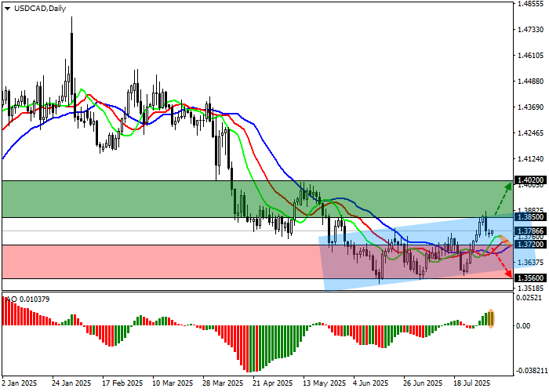Image resolution: width=549 pixels, height=392 pixels.
Task: Select the 1.37200 price level label
Action: [530, 245]
